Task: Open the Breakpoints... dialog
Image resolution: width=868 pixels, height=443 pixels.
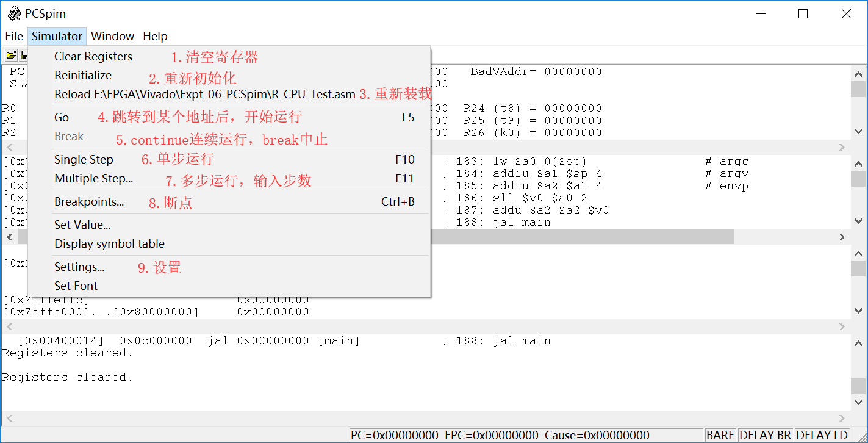Action: [229, 202]
